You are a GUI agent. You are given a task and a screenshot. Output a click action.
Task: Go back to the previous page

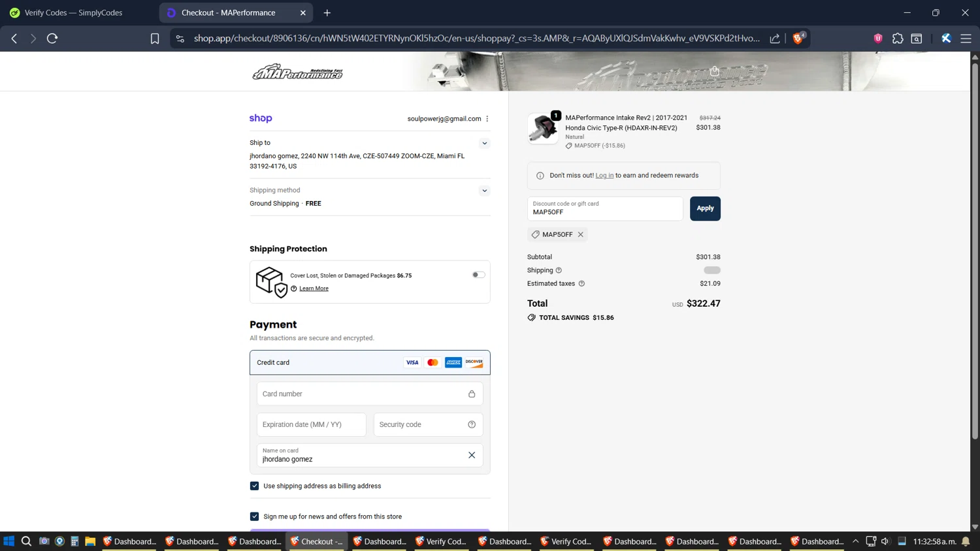pos(14,39)
